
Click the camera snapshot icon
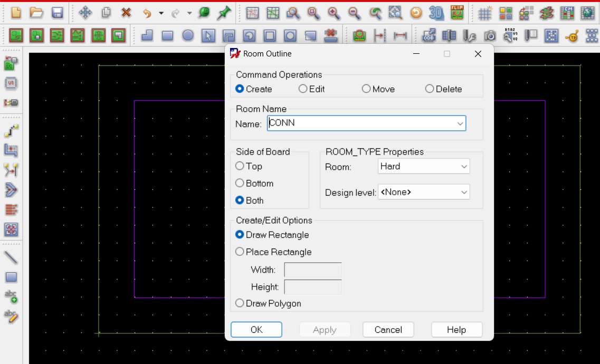[490, 35]
